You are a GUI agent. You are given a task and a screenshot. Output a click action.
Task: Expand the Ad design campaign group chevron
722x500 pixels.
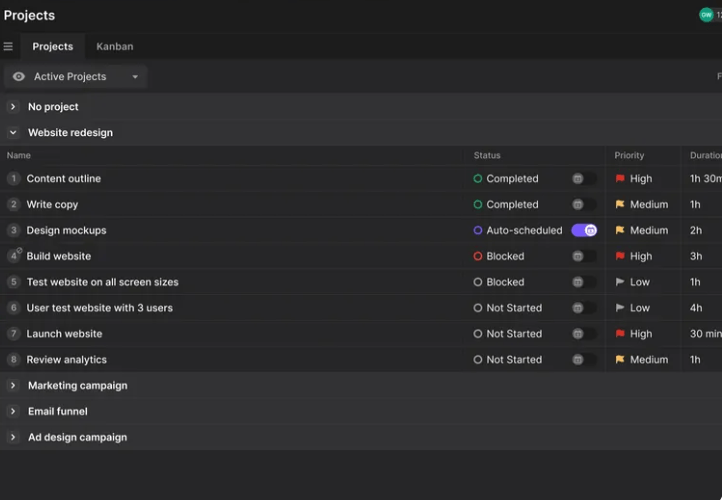13,437
